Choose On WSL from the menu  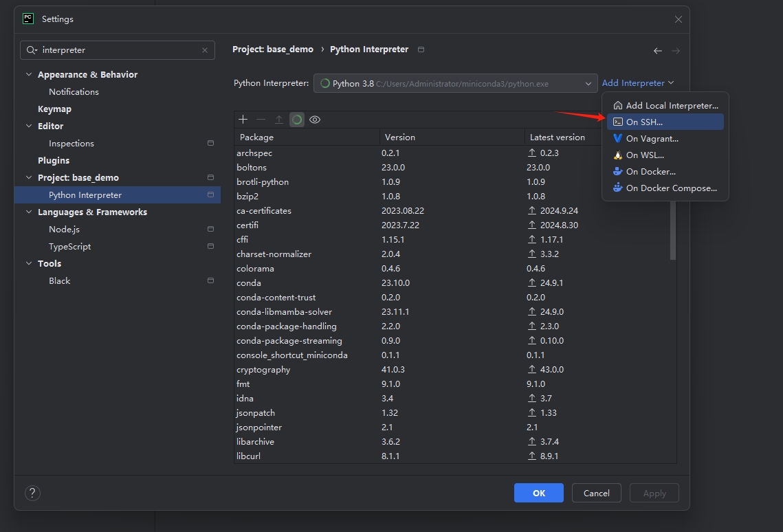[665, 155]
